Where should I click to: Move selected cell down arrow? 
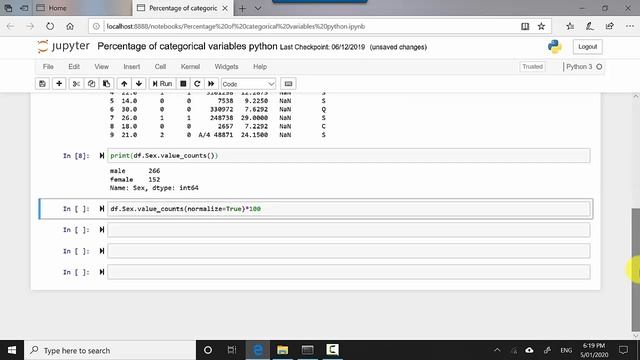pyautogui.click(x=139, y=84)
